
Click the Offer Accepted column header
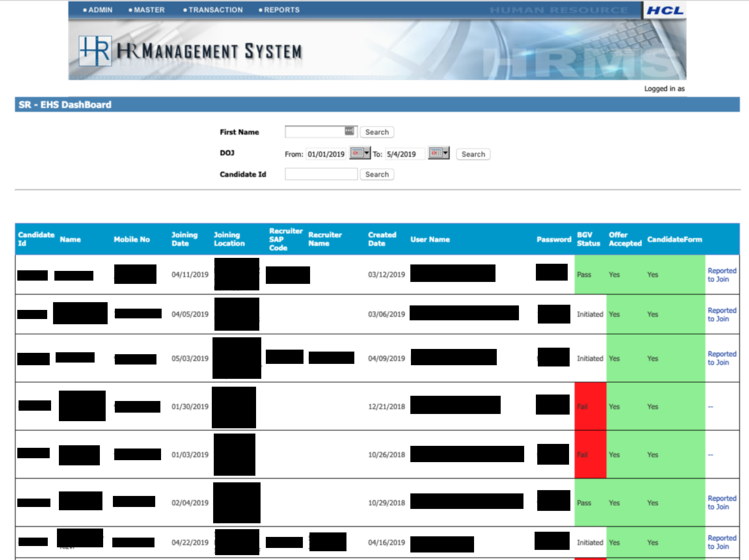(625, 239)
